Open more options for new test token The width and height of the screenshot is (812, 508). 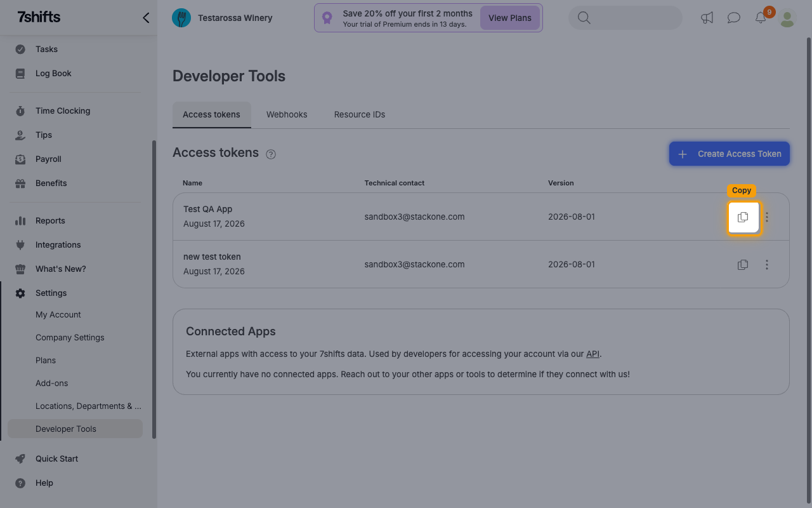tap(767, 265)
